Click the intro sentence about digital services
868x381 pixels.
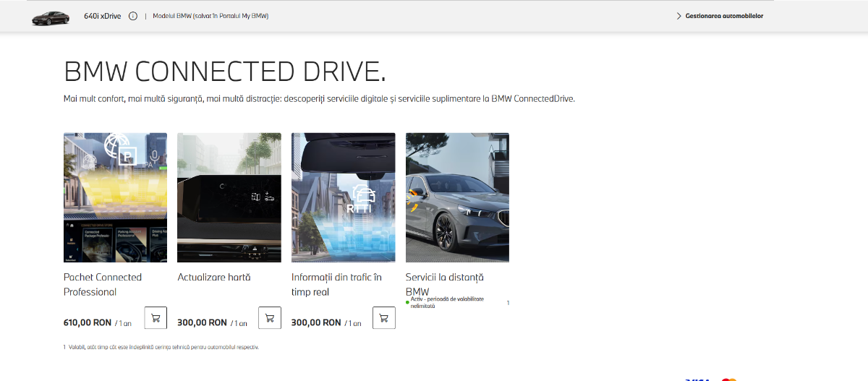pos(319,99)
